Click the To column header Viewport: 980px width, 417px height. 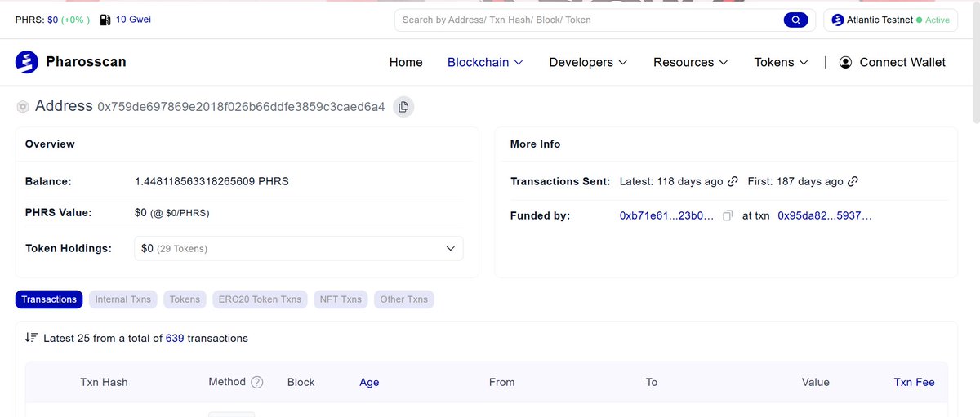[x=652, y=382]
